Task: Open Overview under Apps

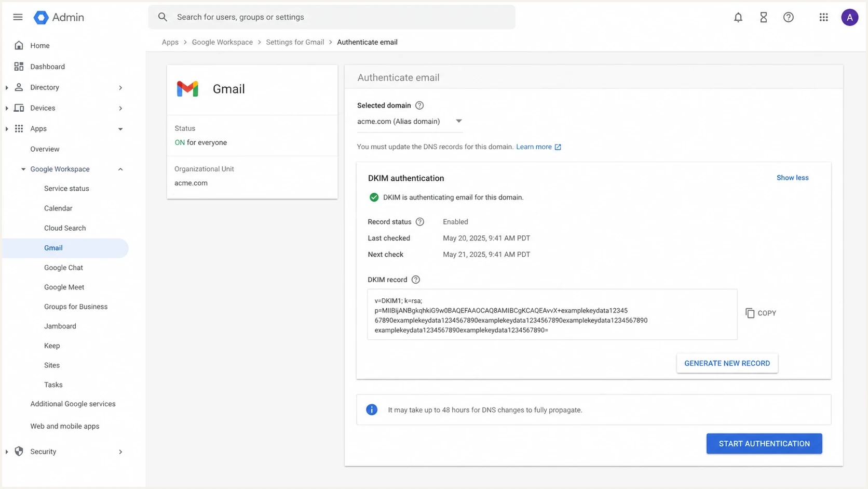Action: [45, 149]
